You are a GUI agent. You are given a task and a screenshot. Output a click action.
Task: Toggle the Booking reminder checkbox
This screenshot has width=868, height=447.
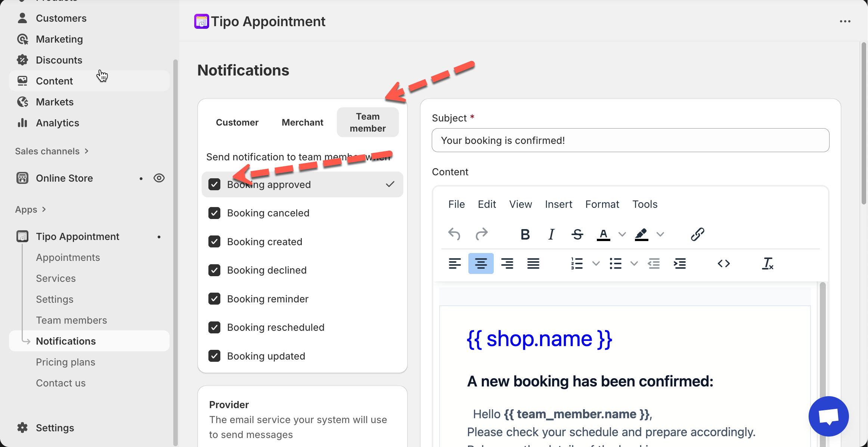tap(214, 299)
